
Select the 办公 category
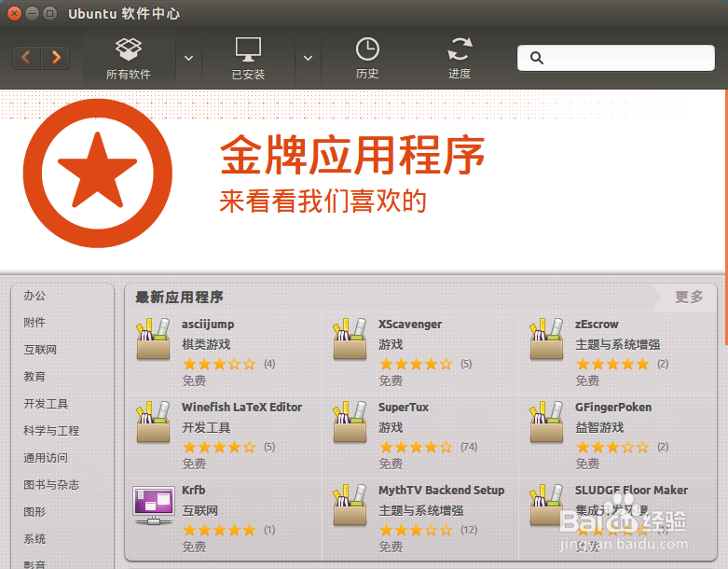(34, 296)
